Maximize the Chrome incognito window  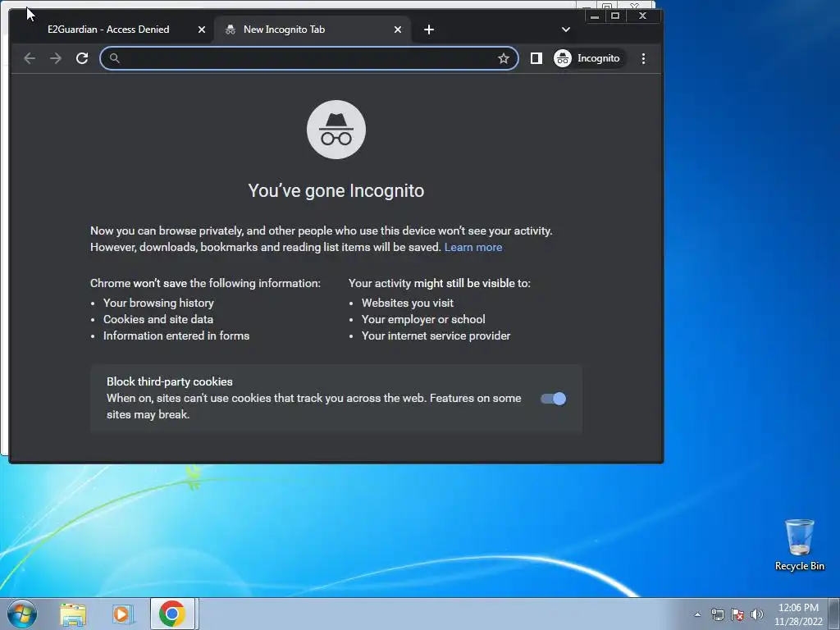pos(615,16)
